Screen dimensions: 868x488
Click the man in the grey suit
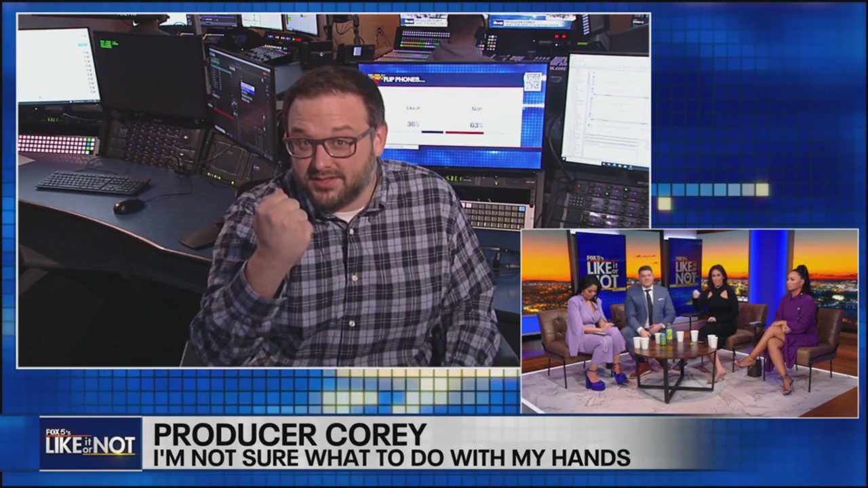(x=648, y=312)
